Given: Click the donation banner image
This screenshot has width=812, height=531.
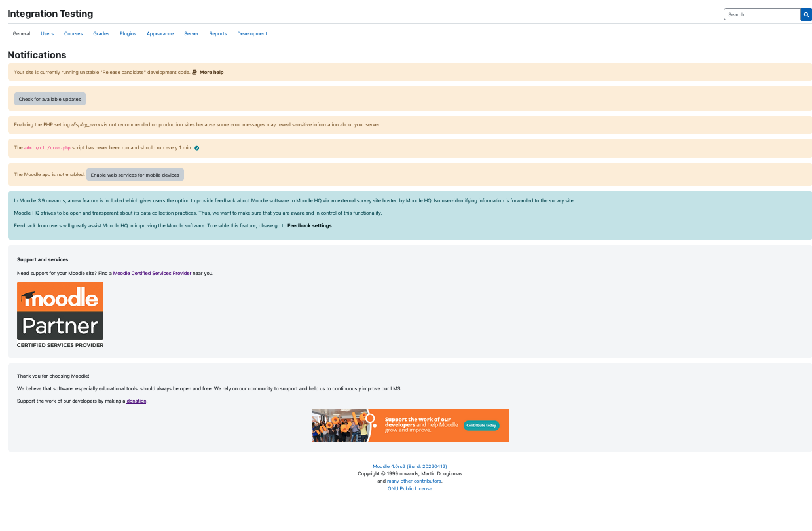Looking at the screenshot, I should pyautogui.click(x=410, y=426).
